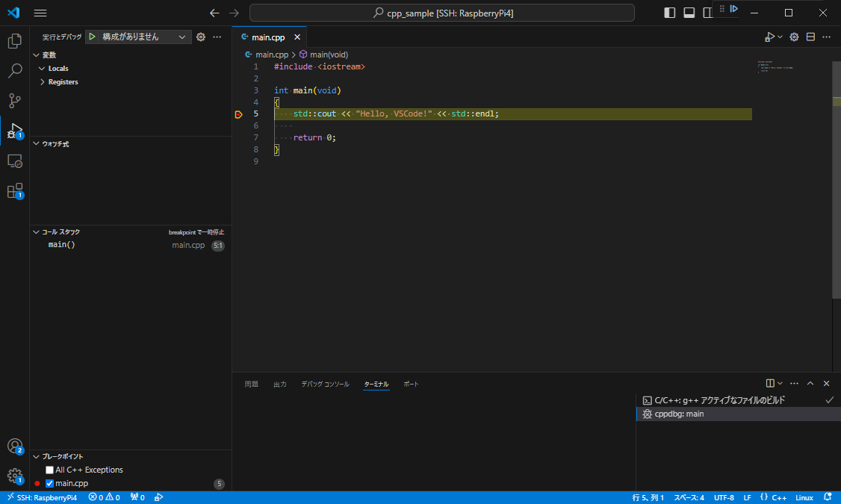The width and height of the screenshot is (841, 504).
Task: Open the Extensions view from the activity bar
Action: (x=14, y=190)
